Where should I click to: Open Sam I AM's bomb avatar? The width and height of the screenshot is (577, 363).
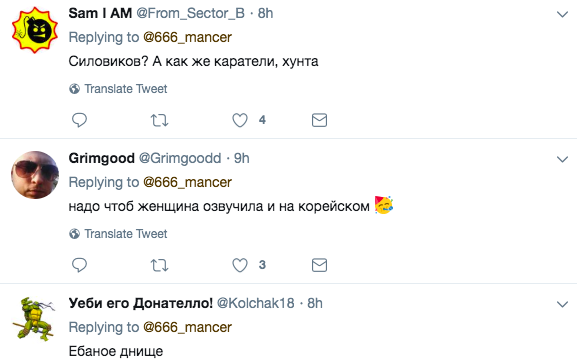tap(35, 30)
